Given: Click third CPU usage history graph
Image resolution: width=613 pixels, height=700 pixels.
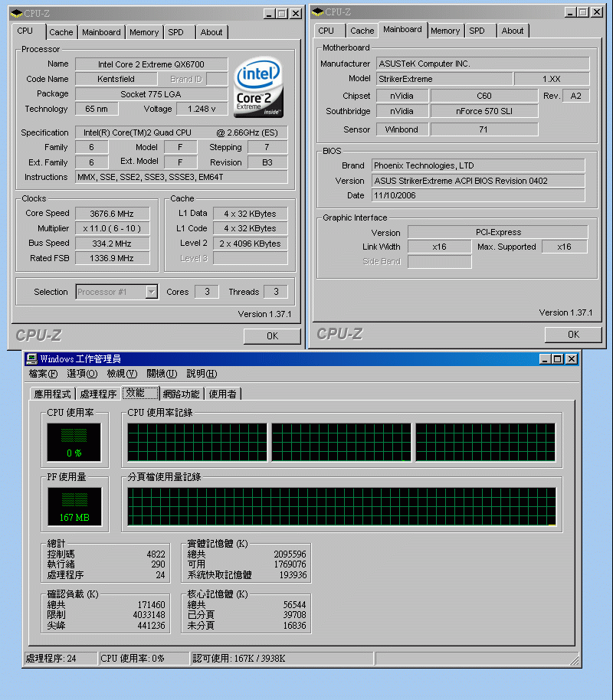Looking at the screenshot, I should tap(486, 443).
